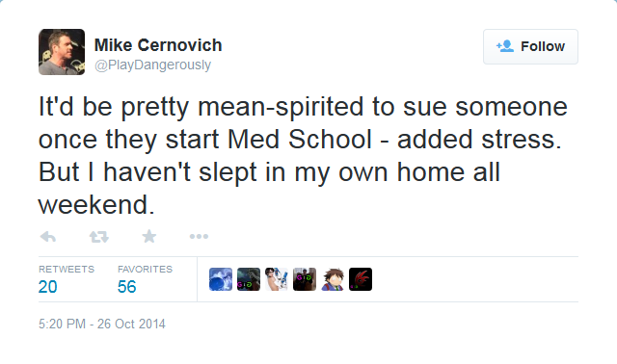Favorite the tweet with the star icon
Image resolution: width=617 pixels, height=364 pixels.
click(149, 236)
